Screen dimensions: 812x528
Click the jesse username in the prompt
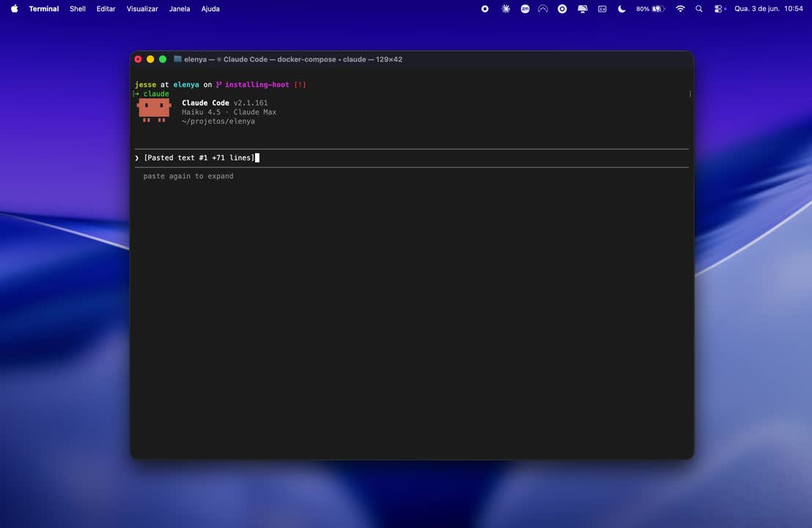146,84
